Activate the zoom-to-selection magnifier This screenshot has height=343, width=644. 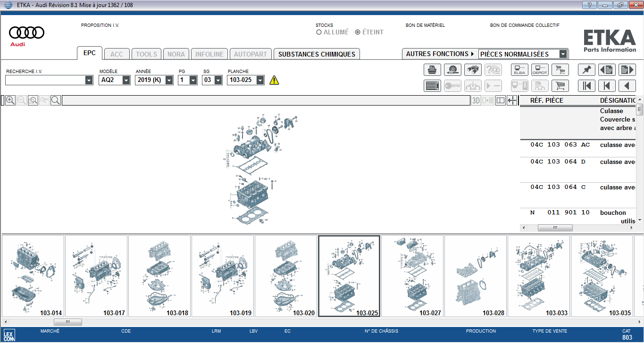point(33,100)
